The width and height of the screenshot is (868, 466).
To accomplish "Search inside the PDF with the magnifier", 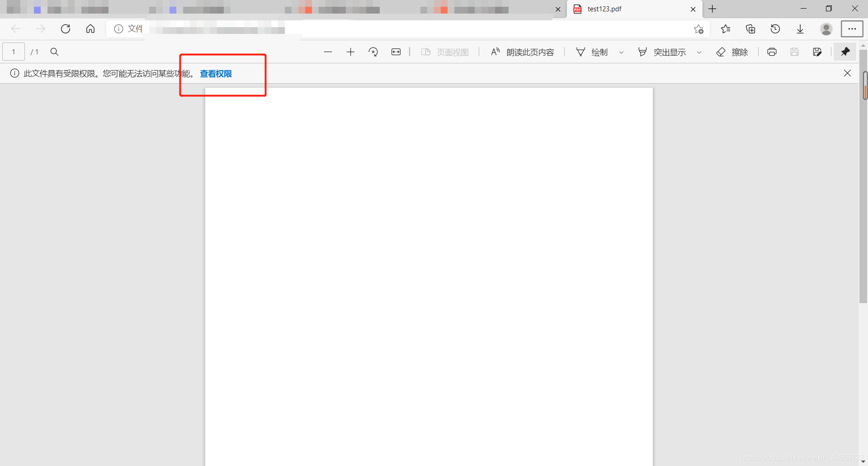I will (x=54, y=52).
